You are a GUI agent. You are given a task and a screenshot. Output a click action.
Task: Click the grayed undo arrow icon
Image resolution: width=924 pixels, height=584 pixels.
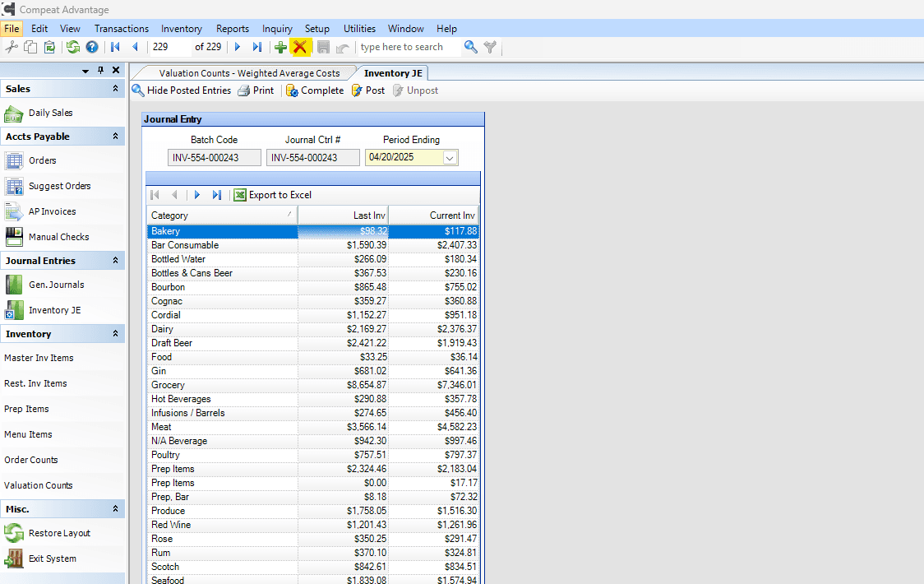(x=343, y=47)
